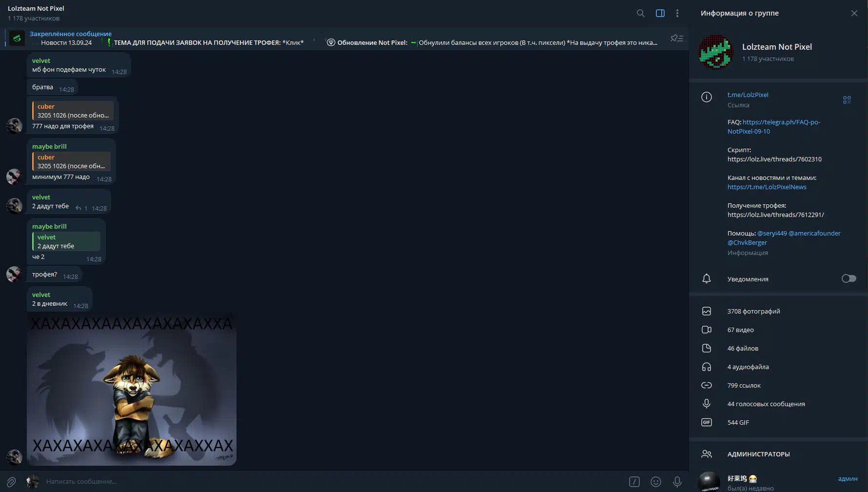This screenshot has height=492, width=868.
Task: Click the pinned message group thumbnail
Action: tap(17, 38)
